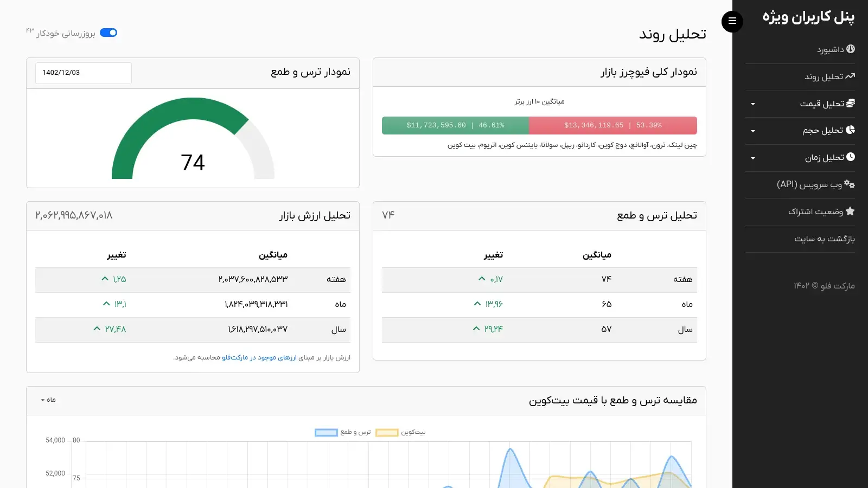Click the date field showing 1402/12/03
Image resolution: width=868 pixels, height=488 pixels.
point(84,73)
